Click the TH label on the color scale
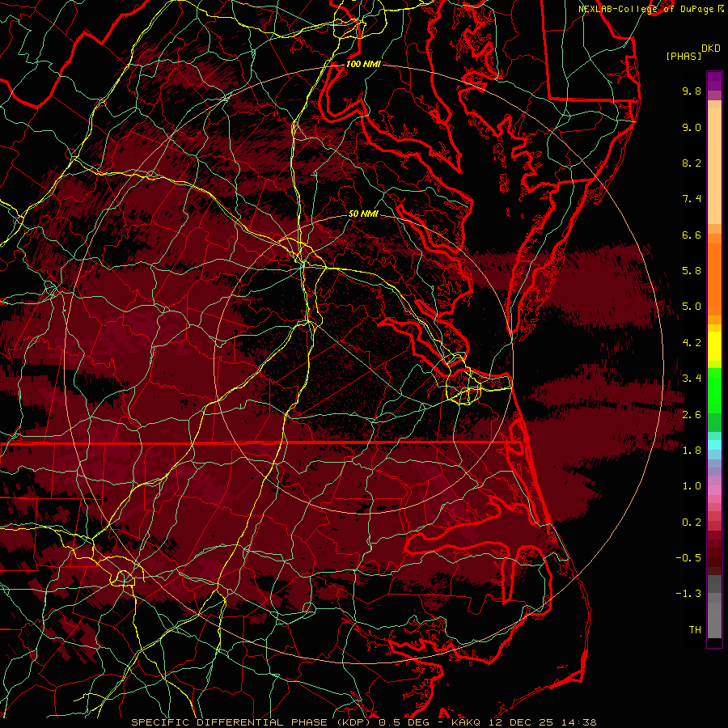 [695, 630]
